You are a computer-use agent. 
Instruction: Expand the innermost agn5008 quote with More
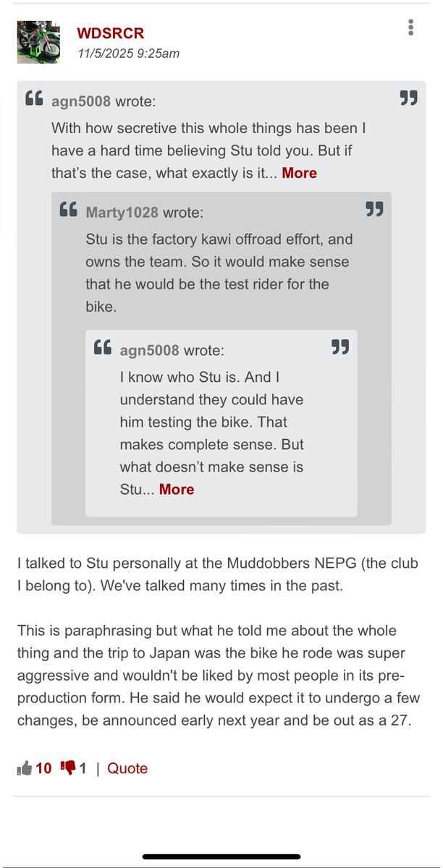(177, 489)
